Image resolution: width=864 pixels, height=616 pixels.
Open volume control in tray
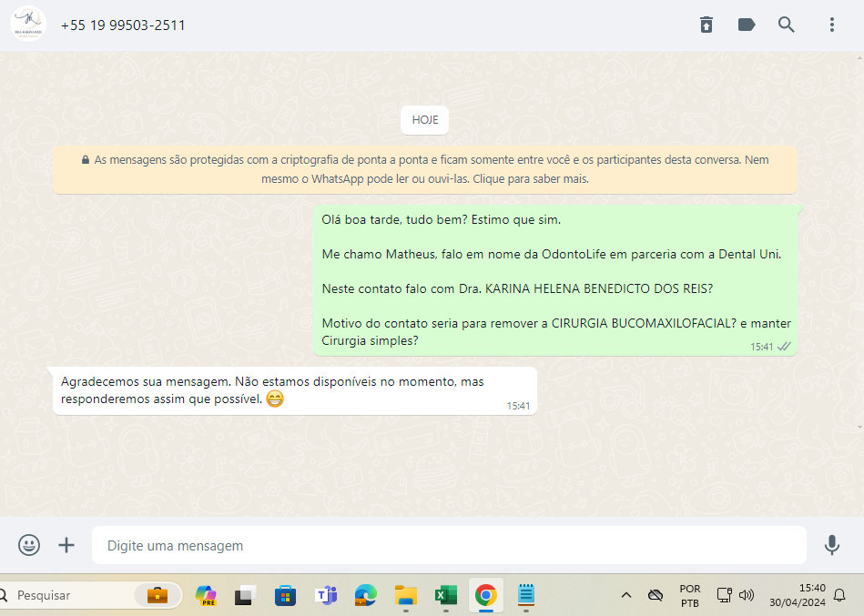point(746,595)
